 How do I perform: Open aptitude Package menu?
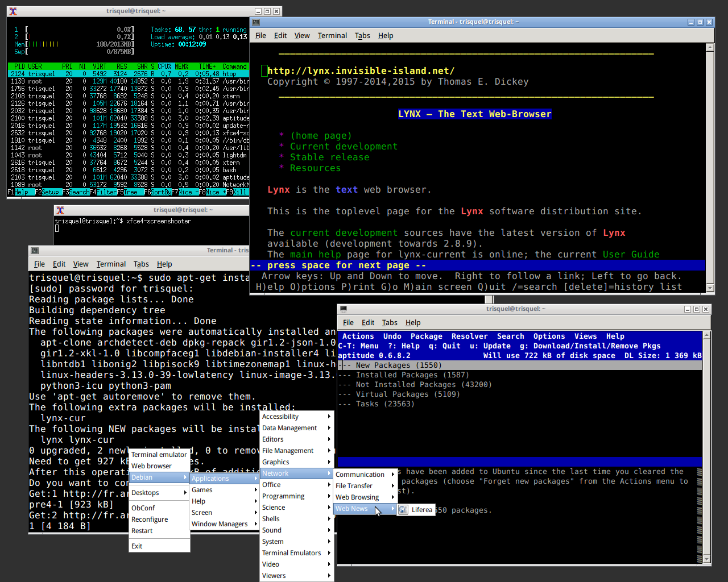point(427,336)
